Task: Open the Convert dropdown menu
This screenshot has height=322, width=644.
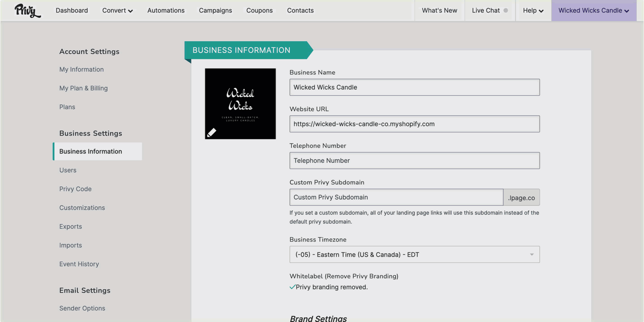Action: [118, 10]
